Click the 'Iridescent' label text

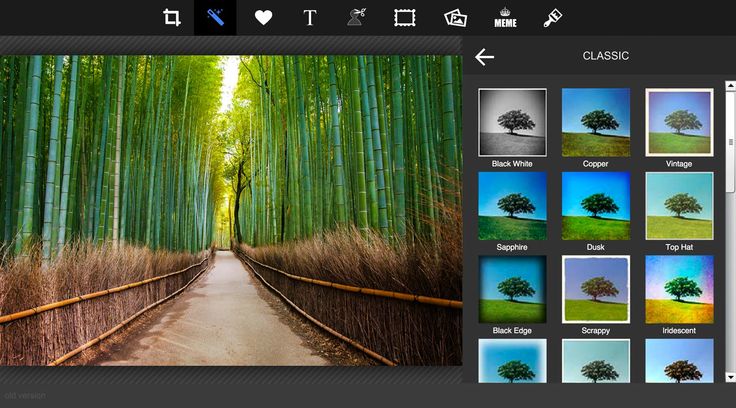[679, 331]
